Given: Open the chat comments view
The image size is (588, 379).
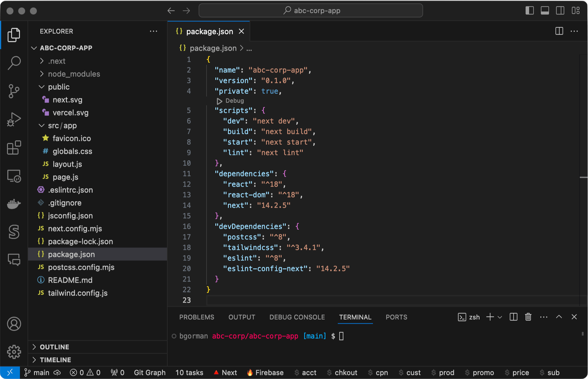Looking at the screenshot, I should (14, 260).
